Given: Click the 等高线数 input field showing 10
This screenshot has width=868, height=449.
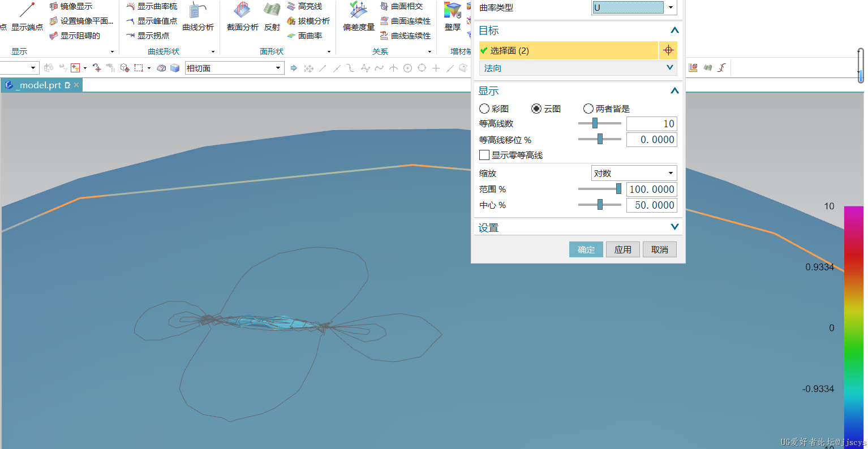Looking at the screenshot, I should click(652, 123).
